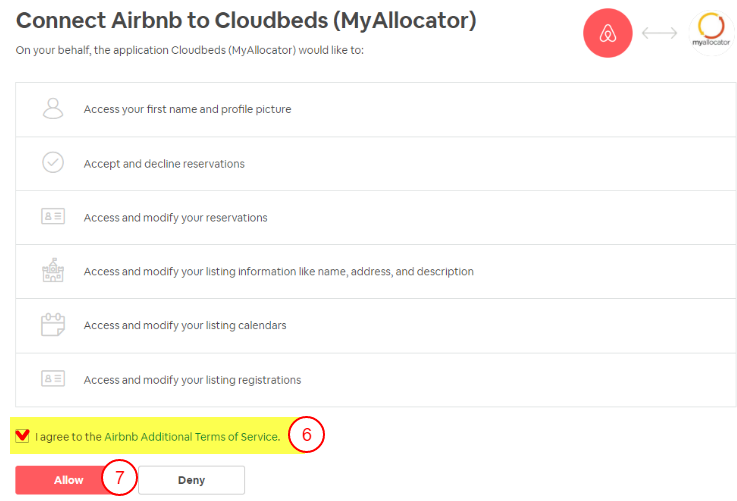The height and width of the screenshot is (501, 737).
Task: Click the ID card icon beside modify reservations
Action: coord(53,217)
